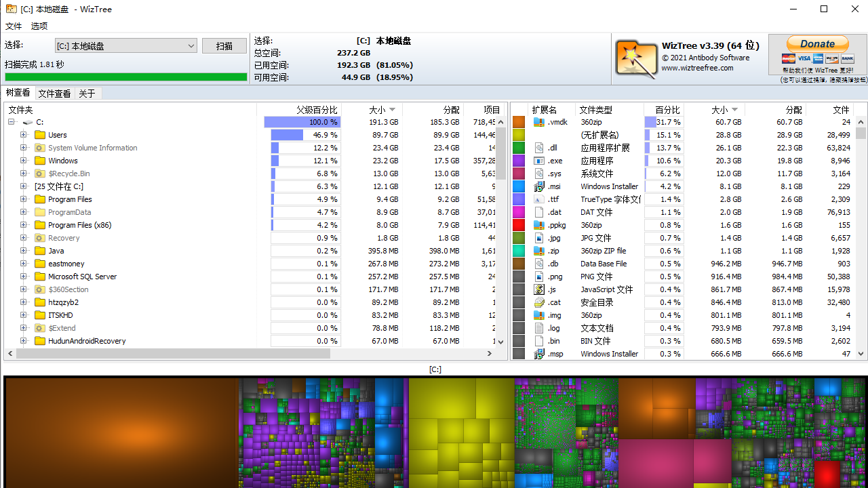Click the 扫描 scan button

[224, 45]
